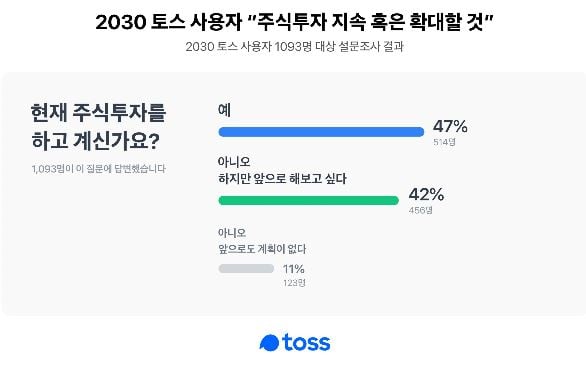Select the gray 11% result bar

(x=246, y=269)
